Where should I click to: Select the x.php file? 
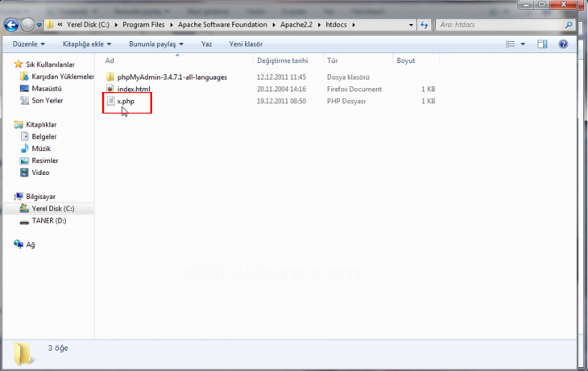tap(125, 102)
